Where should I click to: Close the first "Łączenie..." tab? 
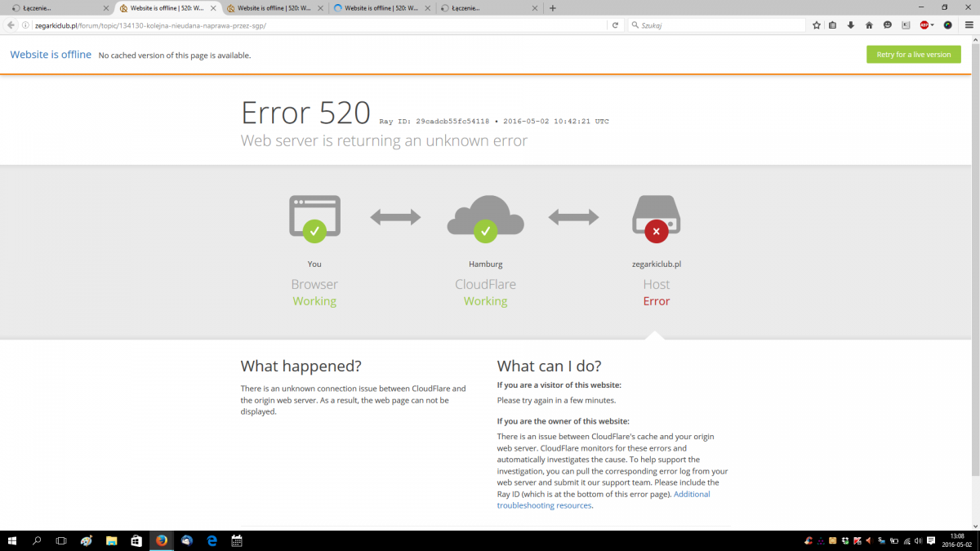click(105, 8)
